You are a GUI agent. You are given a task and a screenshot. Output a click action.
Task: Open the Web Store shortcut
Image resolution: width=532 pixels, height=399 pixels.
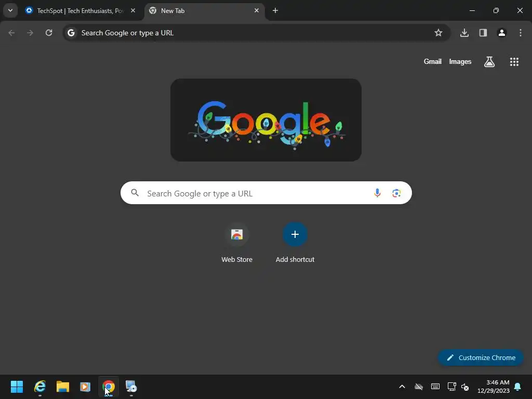(x=237, y=243)
